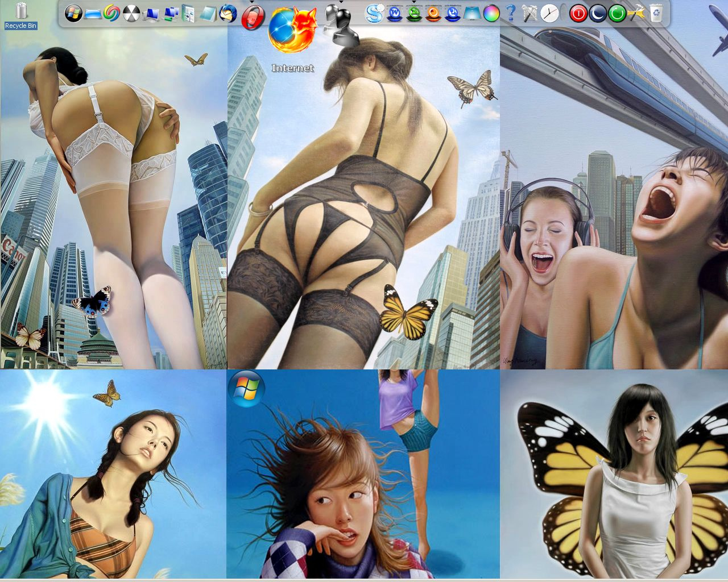Launch the notepad icon in dock
This screenshot has width=728, height=582.
[x=208, y=13]
